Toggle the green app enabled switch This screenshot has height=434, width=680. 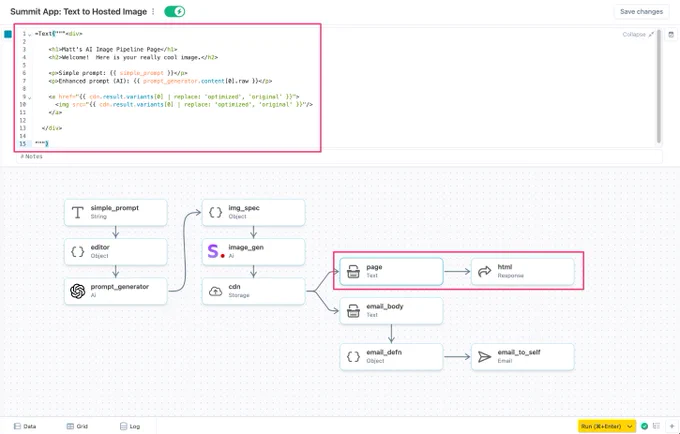(175, 12)
